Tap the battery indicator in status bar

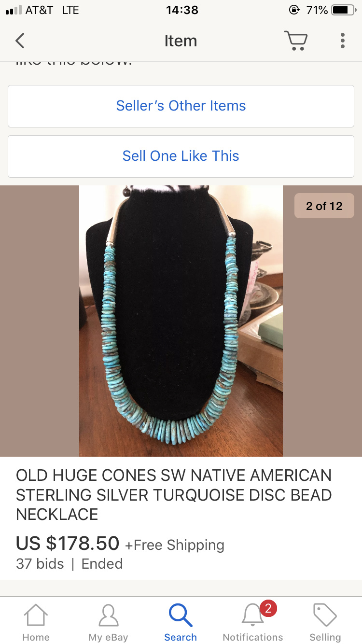[x=344, y=10]
